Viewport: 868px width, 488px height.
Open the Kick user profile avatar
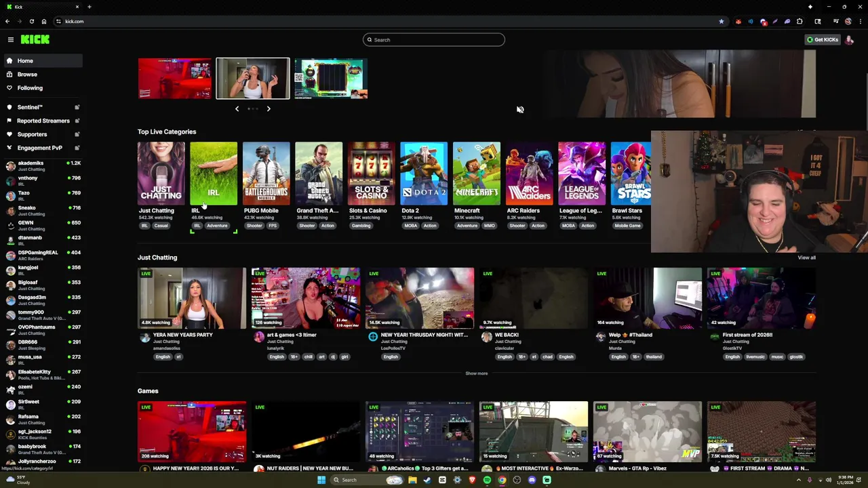850,39
